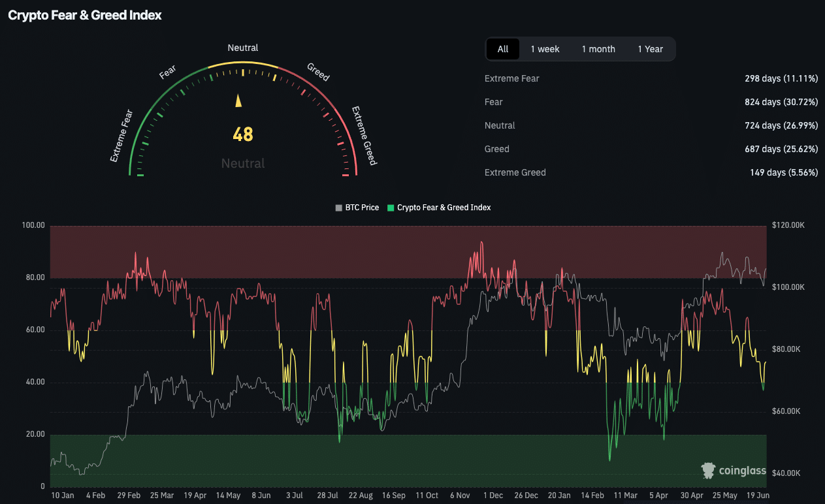825x504 pixels.
Task: Click the Greed label on the gauge arc
Action: (318, 72)
